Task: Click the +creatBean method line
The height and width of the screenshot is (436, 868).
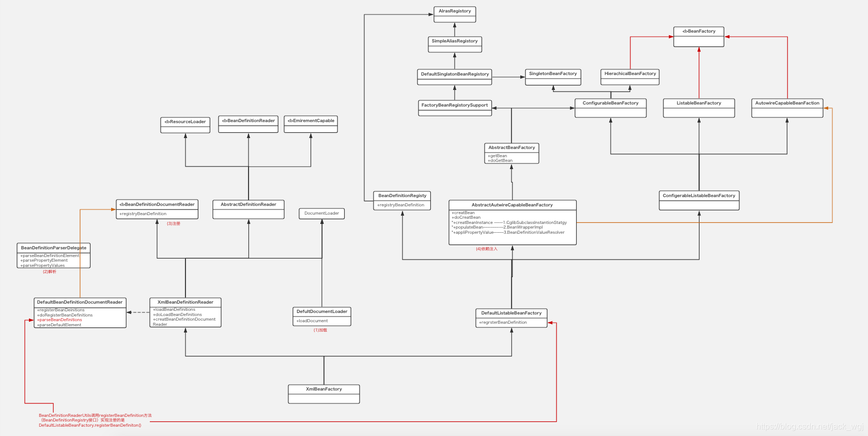Action: click(463, 213)
